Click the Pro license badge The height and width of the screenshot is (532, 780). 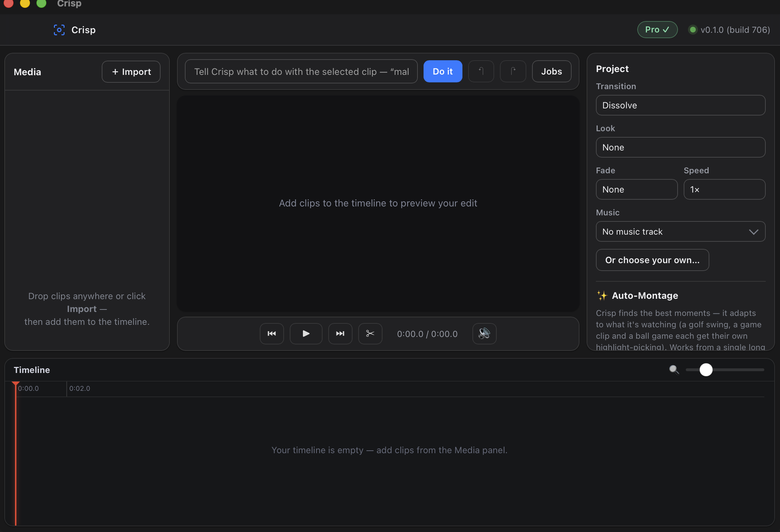[657, 29]
